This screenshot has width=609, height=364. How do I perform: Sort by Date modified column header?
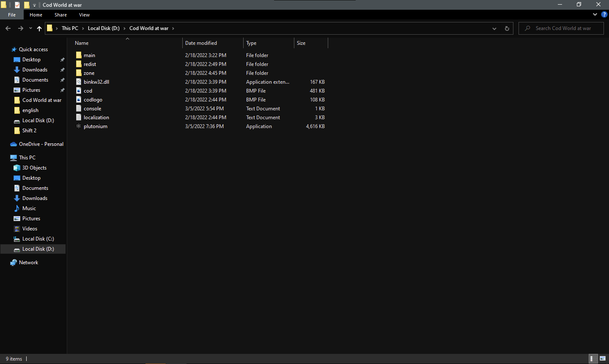coord(213,43)
